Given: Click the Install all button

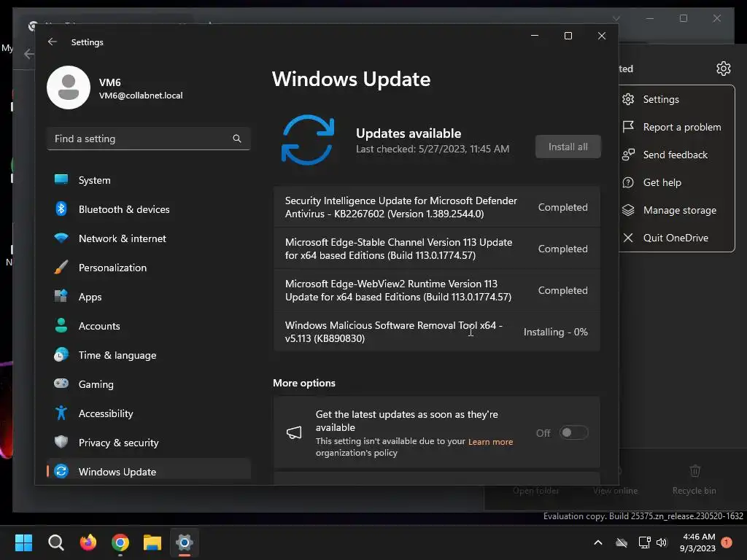Looking at the screenshot, I should click(x=568, y=147).
